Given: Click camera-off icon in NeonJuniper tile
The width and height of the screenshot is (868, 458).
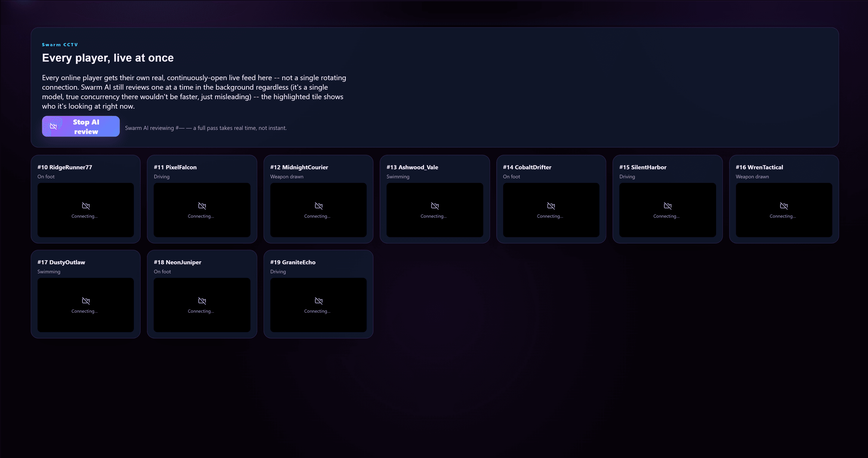Looking at the screenshot, I should pos(202,301).
